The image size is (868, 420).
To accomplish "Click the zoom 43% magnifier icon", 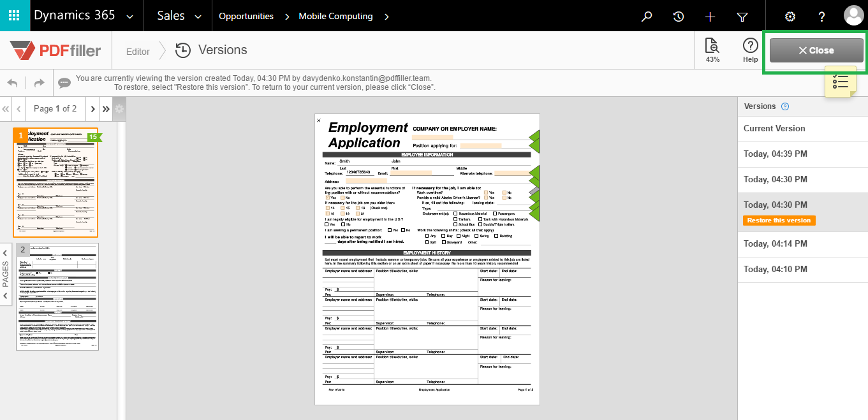I will point(712,46).
